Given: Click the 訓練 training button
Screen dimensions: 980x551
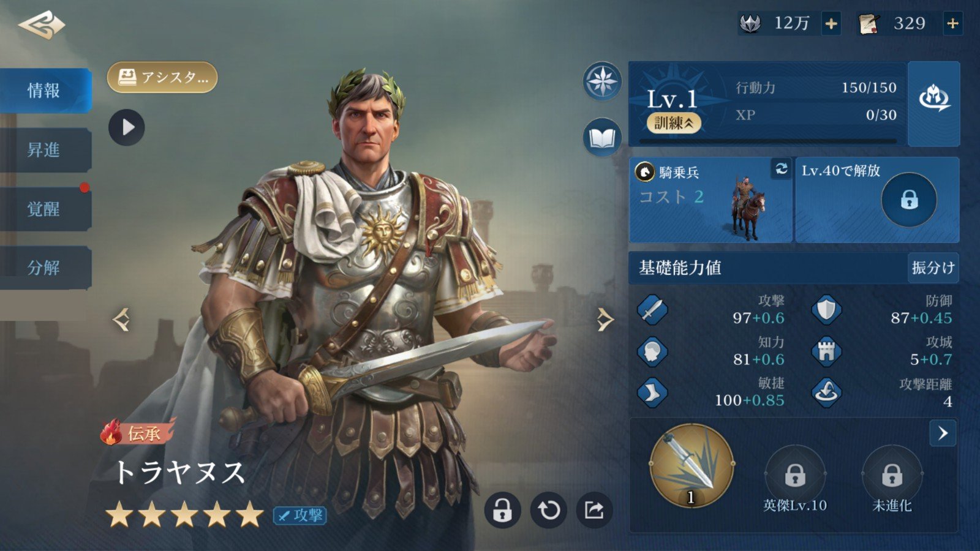Looking at the screenshot, I should pos(674,123).
